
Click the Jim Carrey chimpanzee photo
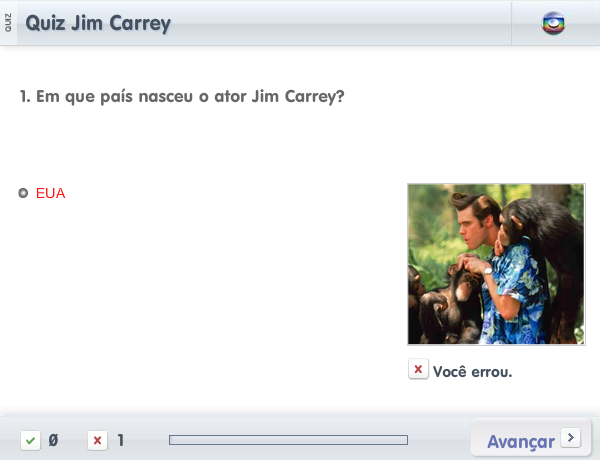click(x=496, y=264)
